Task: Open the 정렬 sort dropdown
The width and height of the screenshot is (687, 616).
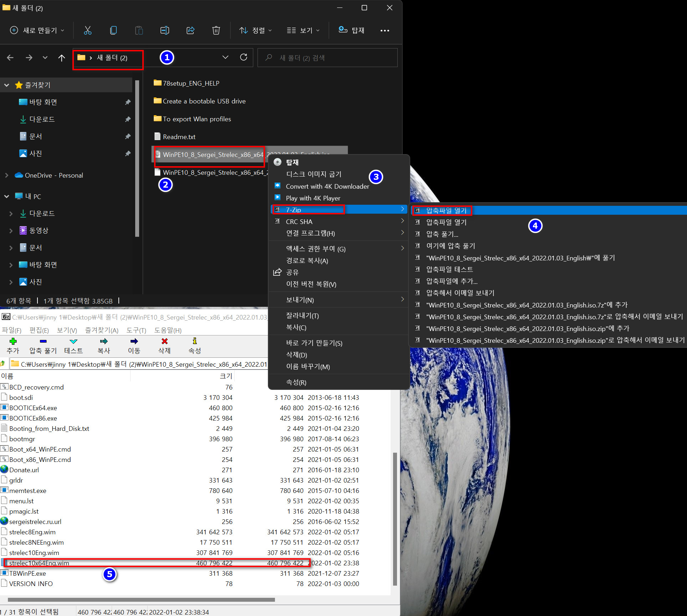Action: pos(256,30)
